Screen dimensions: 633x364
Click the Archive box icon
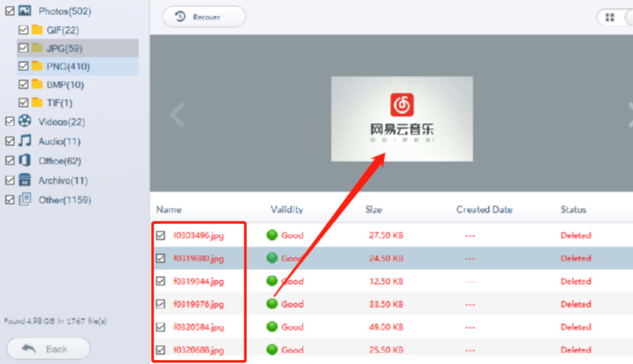click(x=25, y=180)
